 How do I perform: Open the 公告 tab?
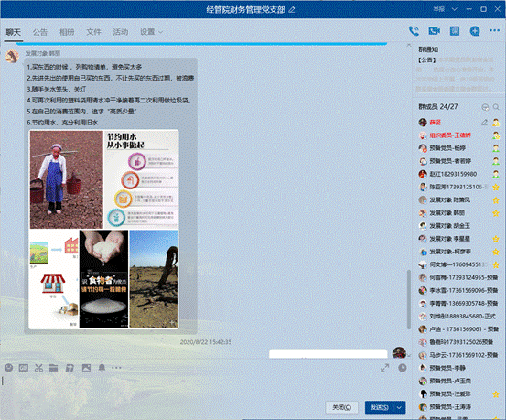(x=40, y=32)
